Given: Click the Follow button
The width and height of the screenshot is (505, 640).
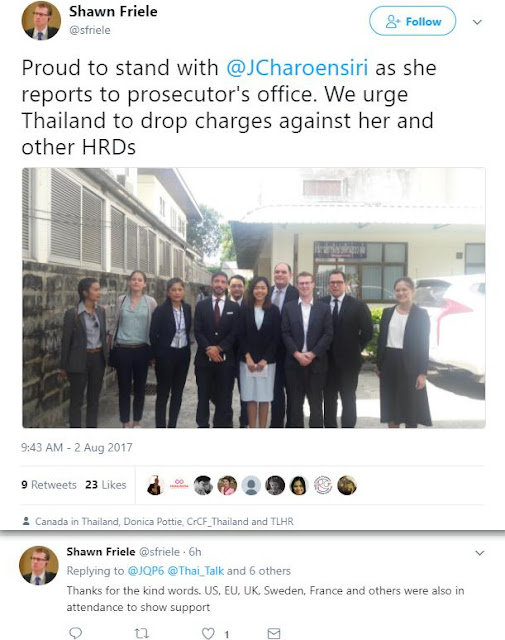Looking at the screenshot, I should [x=412, y=21].
